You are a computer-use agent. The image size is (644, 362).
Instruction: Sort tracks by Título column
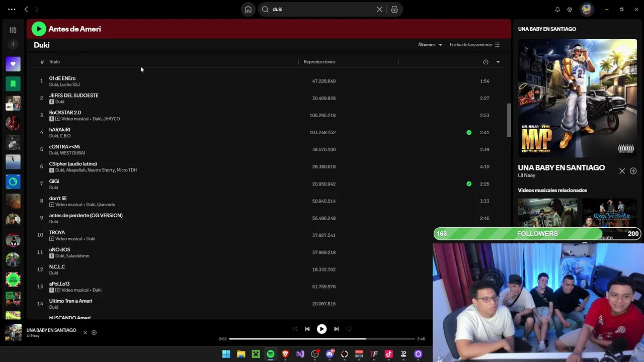click(54, 62)
